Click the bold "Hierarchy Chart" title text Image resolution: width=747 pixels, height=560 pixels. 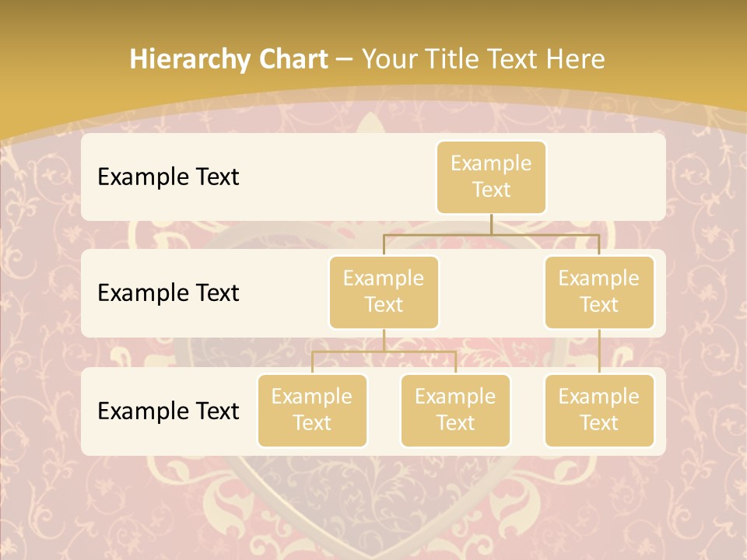tap(228, 59)
